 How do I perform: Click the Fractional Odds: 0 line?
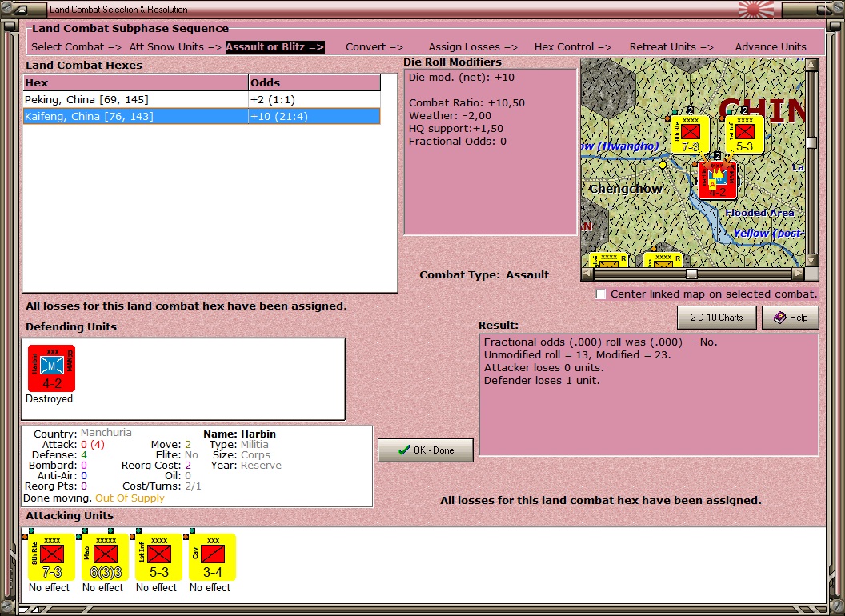click(458, 142)
